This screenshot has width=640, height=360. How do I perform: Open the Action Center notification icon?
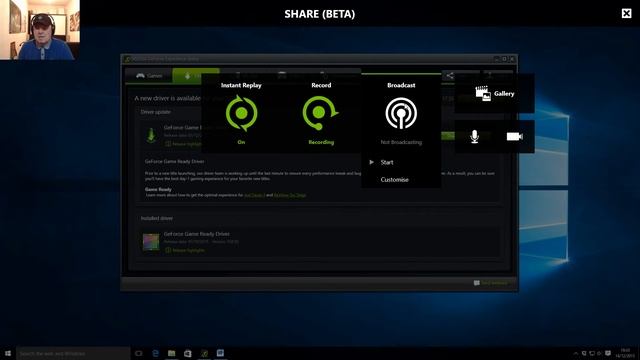[x=608, y=353]
